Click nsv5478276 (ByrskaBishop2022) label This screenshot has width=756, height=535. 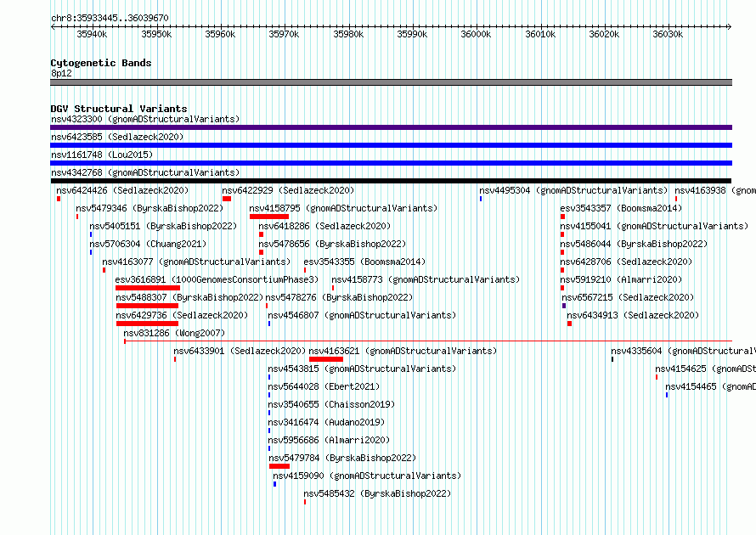click(339, 297)
